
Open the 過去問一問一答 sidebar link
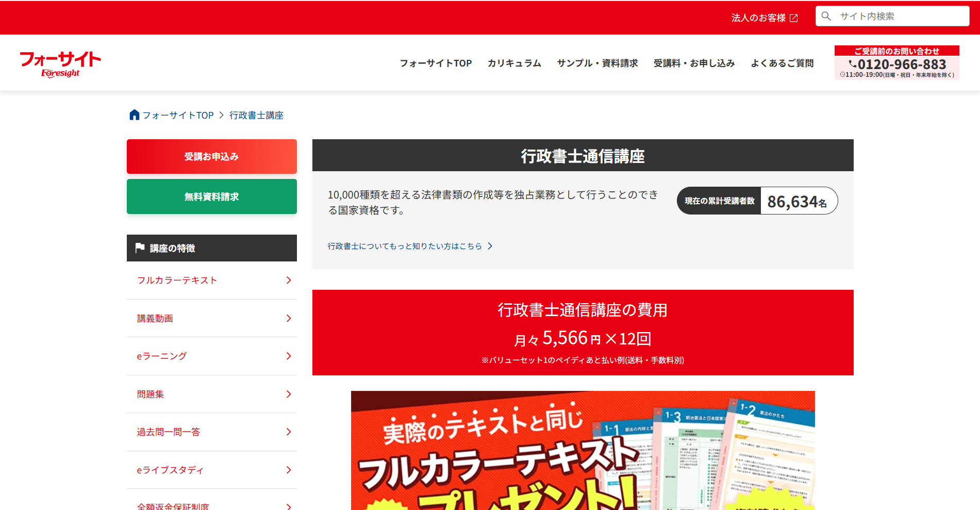coord(169,432)
